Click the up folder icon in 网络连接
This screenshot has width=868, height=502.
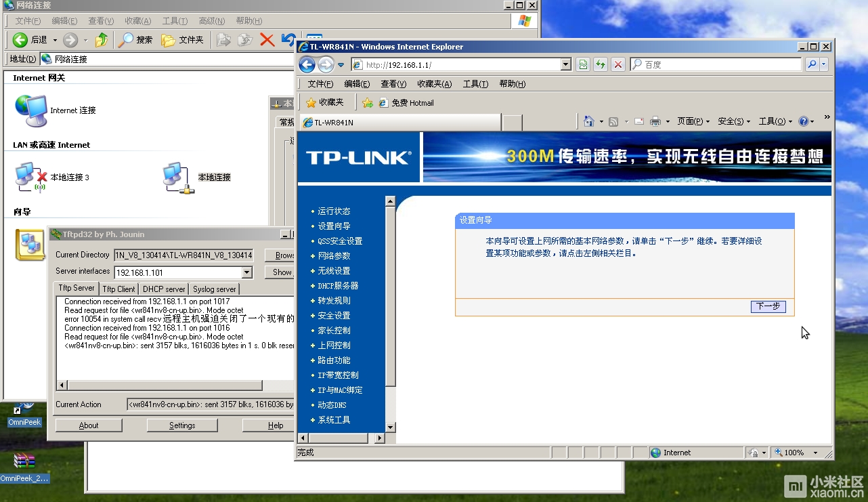[x=102, y=40]
